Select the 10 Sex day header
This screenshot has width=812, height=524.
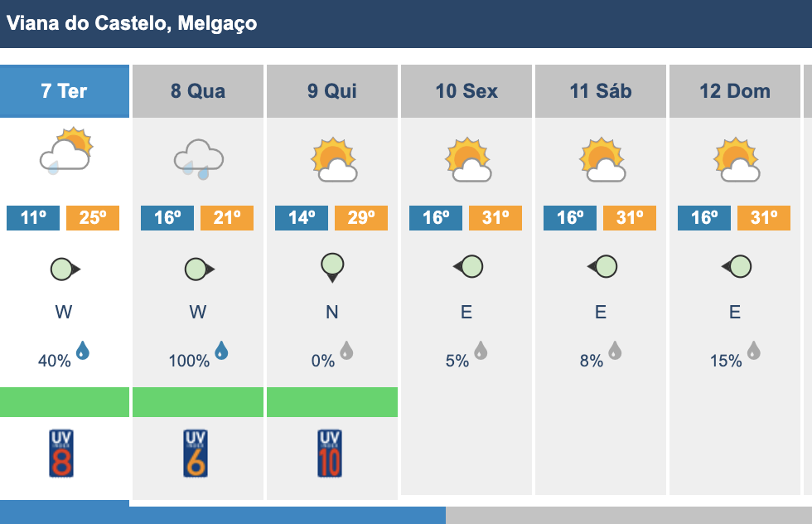[x=466, y=91]
